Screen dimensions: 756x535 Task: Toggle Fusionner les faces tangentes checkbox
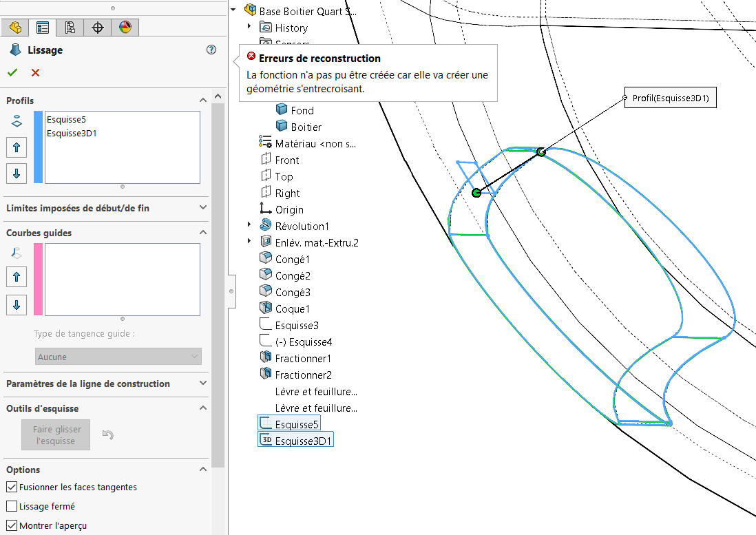tap(12, 487)
